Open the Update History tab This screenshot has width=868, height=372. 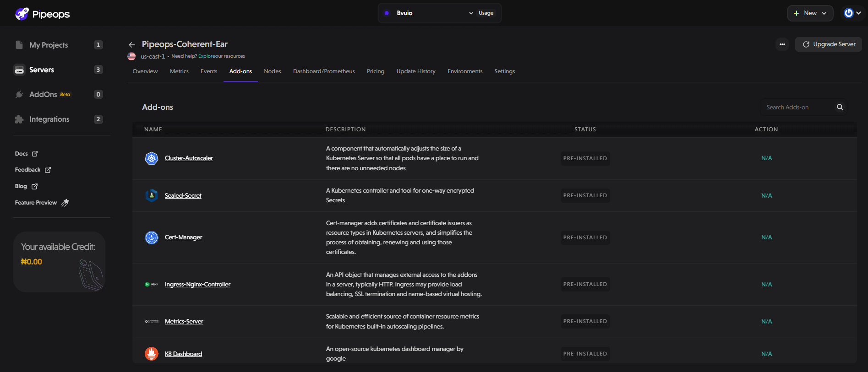point(416,71)
